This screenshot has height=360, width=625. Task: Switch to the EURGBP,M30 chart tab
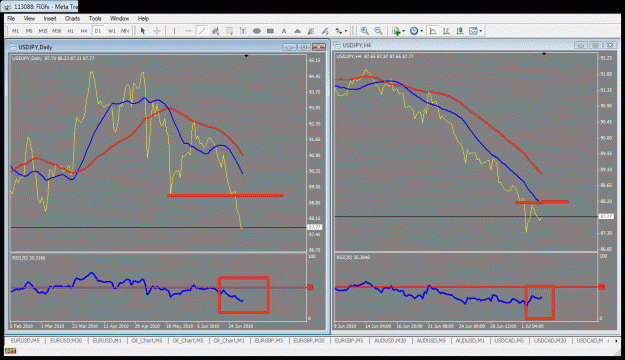point(309,340)
